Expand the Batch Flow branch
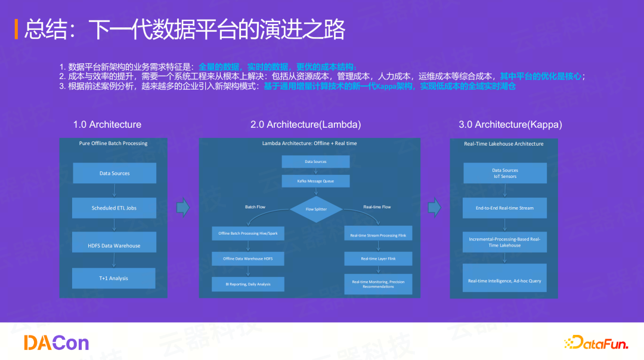The height and width of the screenshot is (360, 644). point(255,207)
